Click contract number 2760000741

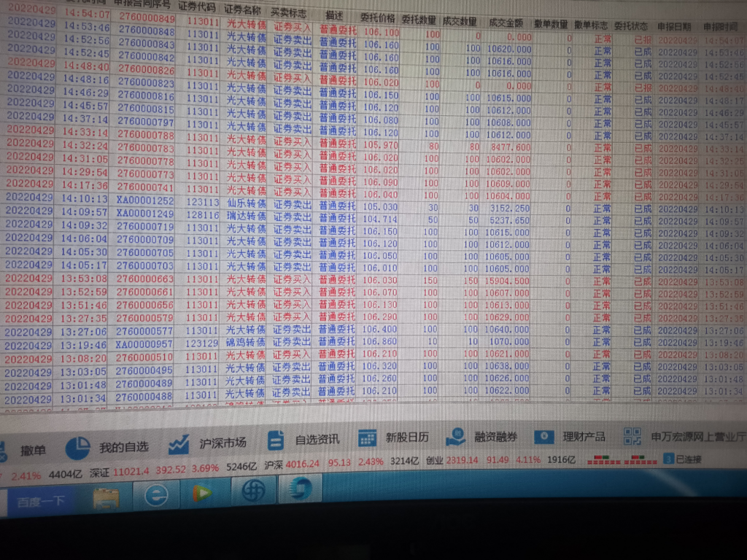tap(145, 187)
